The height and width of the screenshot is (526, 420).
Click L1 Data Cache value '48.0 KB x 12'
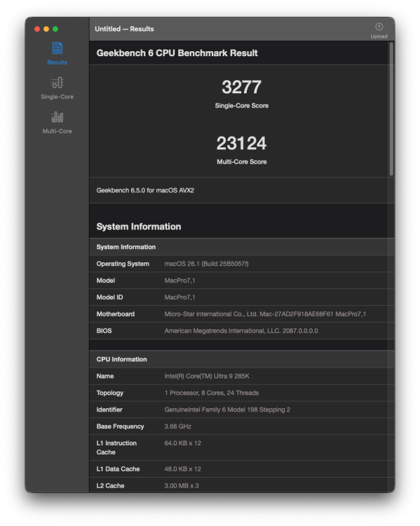click(182, 469)
